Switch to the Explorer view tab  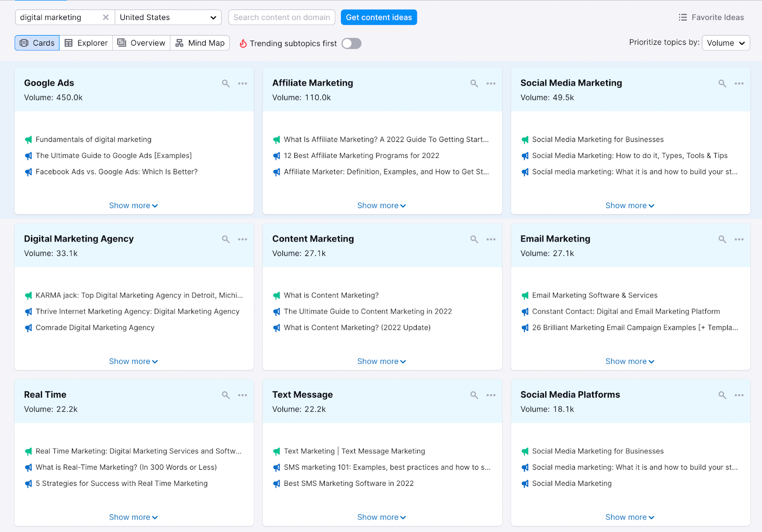click(86, 43)
